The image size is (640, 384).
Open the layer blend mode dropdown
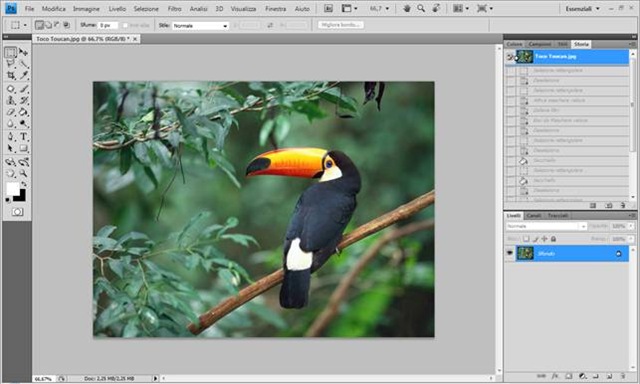tap(546, 226)
